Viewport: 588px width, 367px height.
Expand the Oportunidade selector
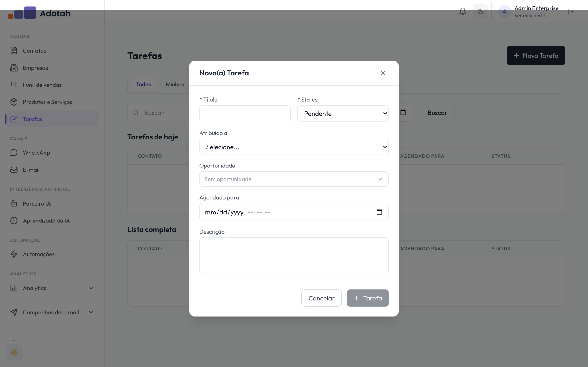[294, 179]
